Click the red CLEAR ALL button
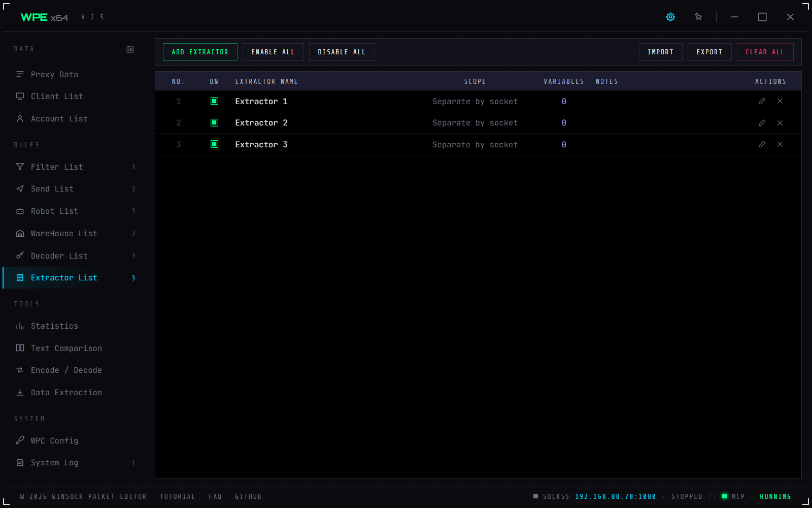Viewport: 812px width, 508px height. pyautogui.click(x=765, y=52)
